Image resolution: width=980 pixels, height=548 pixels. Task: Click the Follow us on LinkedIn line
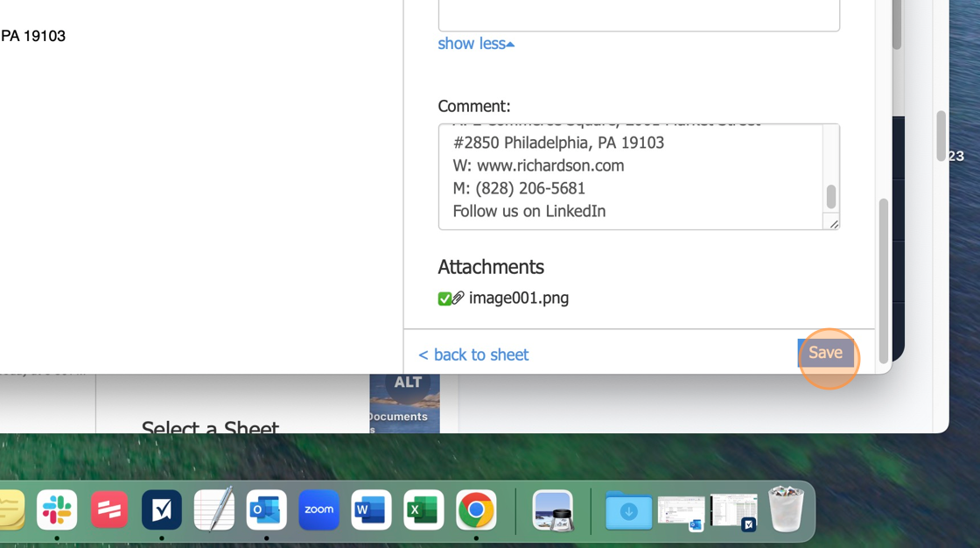point(528,212)
